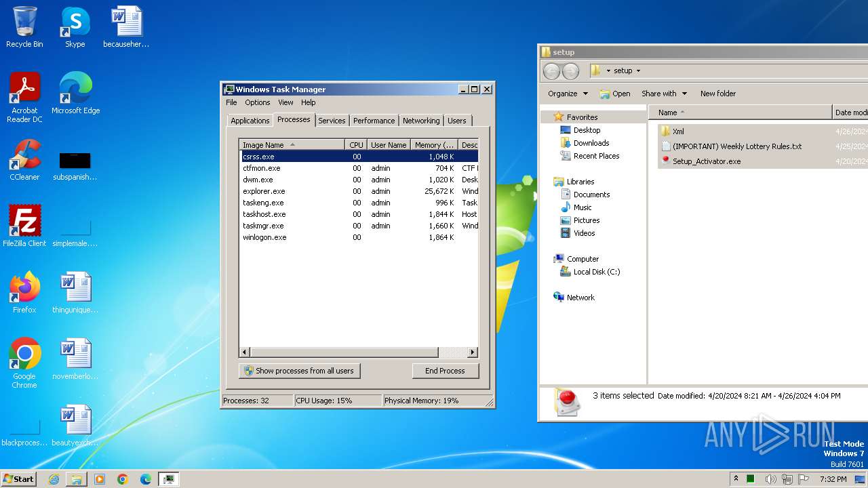Click the Start button
The width and height of the screenshot is (868, 488).
18,479
